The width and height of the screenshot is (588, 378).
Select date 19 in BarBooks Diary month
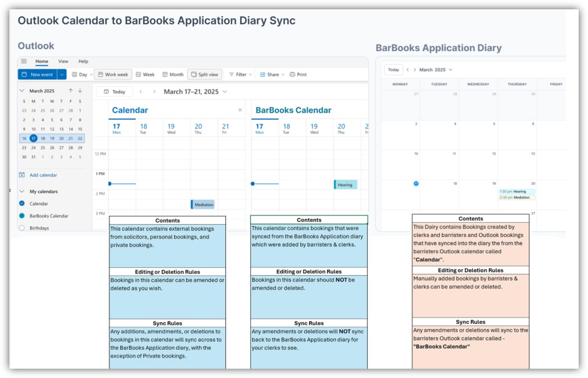(494, 184)
